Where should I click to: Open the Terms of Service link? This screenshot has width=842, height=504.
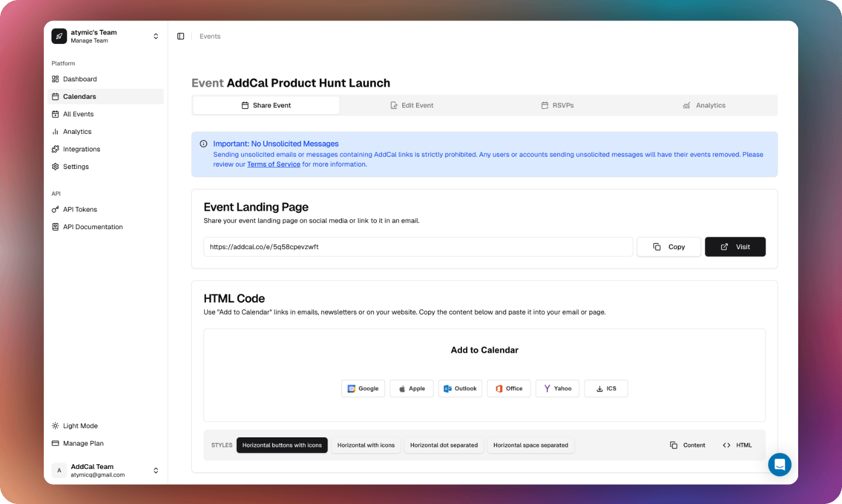point(274,164)
